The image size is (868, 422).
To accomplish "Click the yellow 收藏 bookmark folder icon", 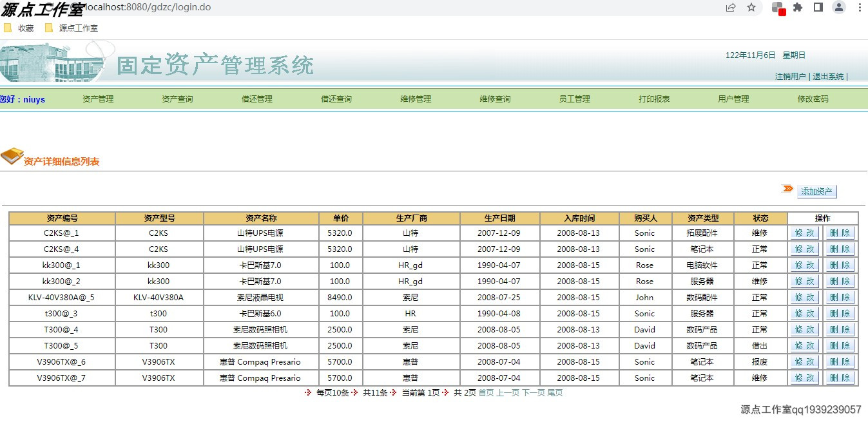I will tap(8, 28).
